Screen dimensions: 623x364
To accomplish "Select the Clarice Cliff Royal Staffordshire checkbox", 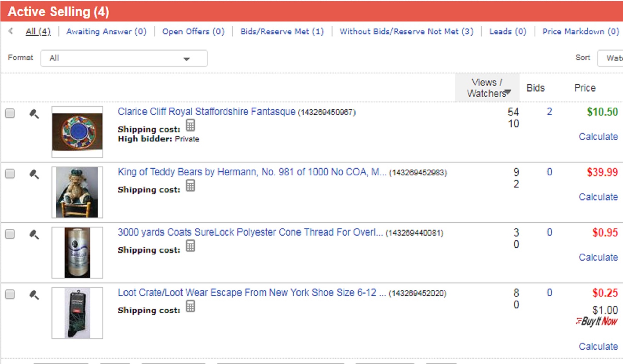I will click(x=10, y=113).
